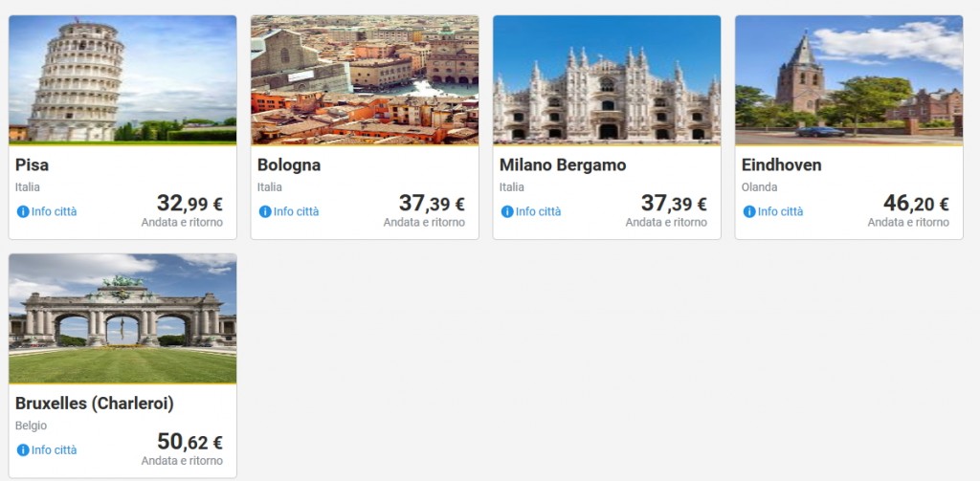Click the info icon on Milano Bergamo card
This screenshot has width=980, height=481.
coord(508,211)
